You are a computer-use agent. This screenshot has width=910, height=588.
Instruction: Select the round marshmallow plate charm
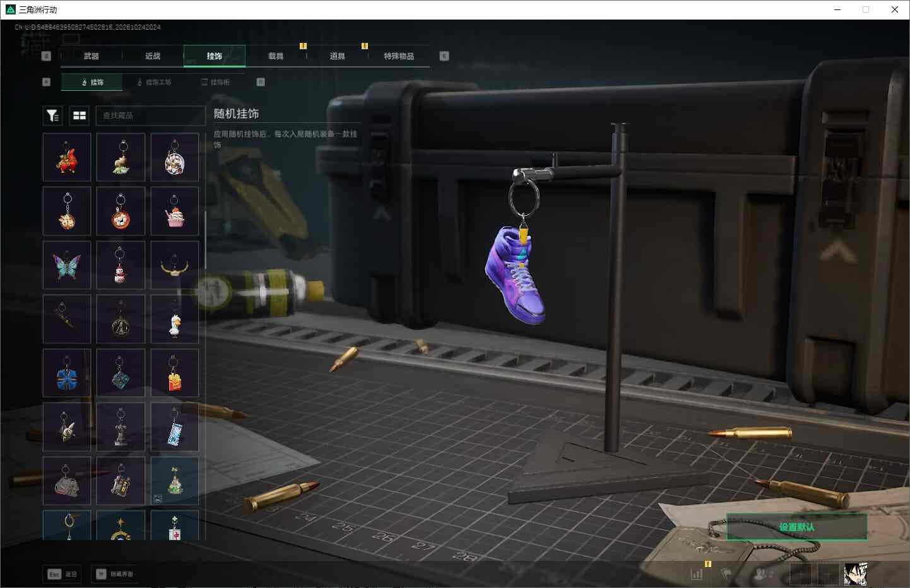pyautogui.click(x=175, y=157)
